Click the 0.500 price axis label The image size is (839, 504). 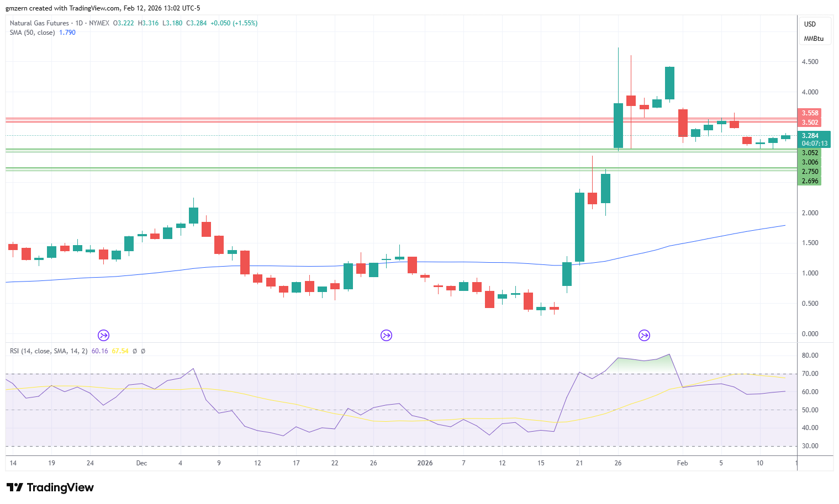tap(810, 304)
